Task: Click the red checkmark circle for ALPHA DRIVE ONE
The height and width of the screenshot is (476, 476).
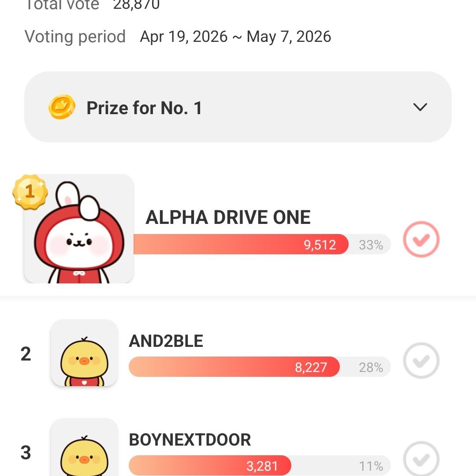Action: pos(421,239)
